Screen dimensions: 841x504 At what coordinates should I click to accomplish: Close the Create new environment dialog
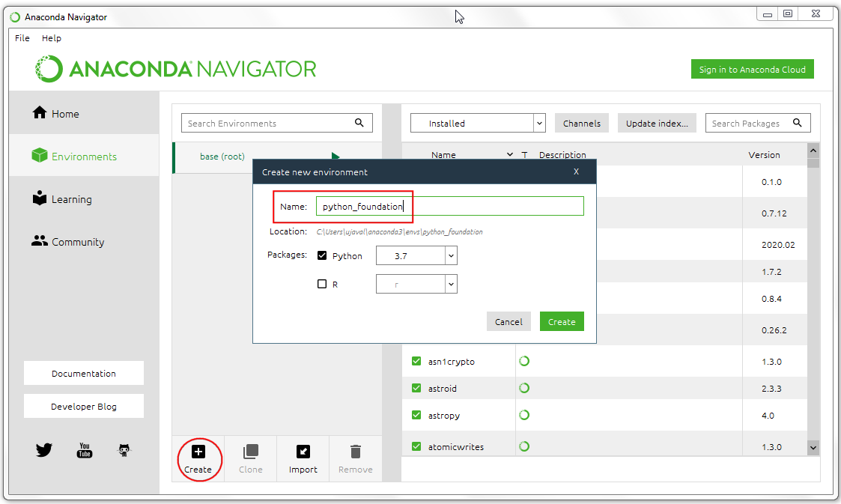click(576, 171)
